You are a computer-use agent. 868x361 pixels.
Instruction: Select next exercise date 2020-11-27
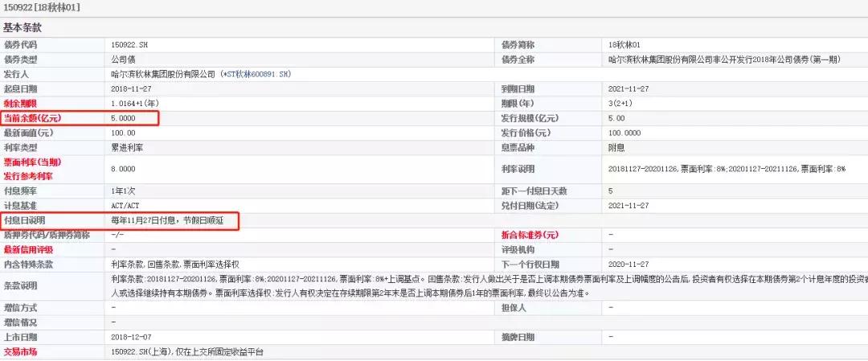tap(628, 265)
